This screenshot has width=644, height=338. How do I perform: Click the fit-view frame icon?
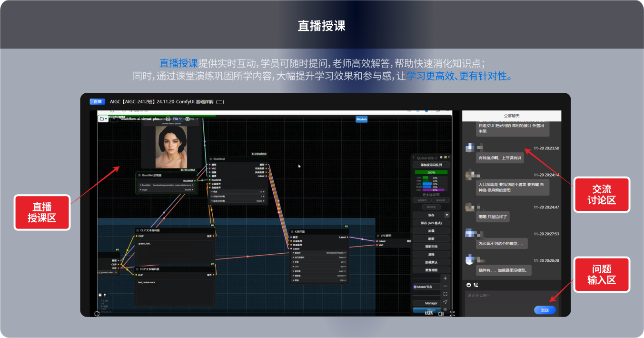[445, 294]
